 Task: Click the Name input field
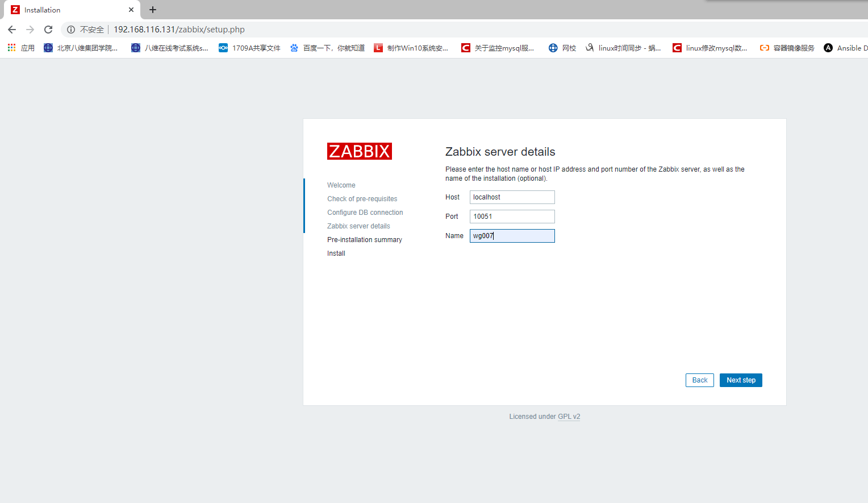tap(512, 236)
